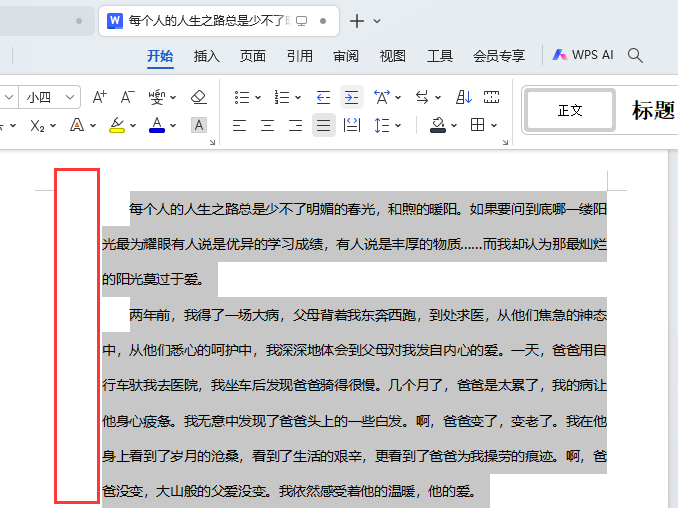
Task: Click the increase font size icon
Action: click(x=99, y=97)
